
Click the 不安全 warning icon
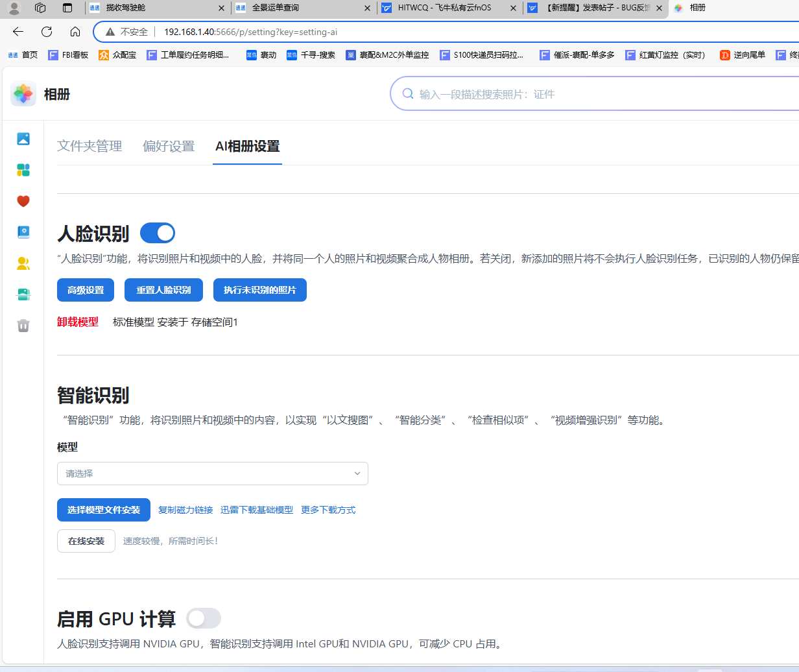tap(110, 32)
